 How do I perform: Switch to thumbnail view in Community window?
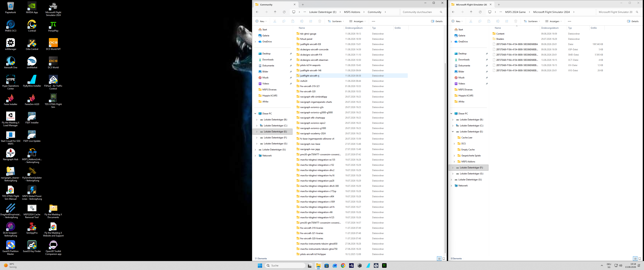(444, 259)
